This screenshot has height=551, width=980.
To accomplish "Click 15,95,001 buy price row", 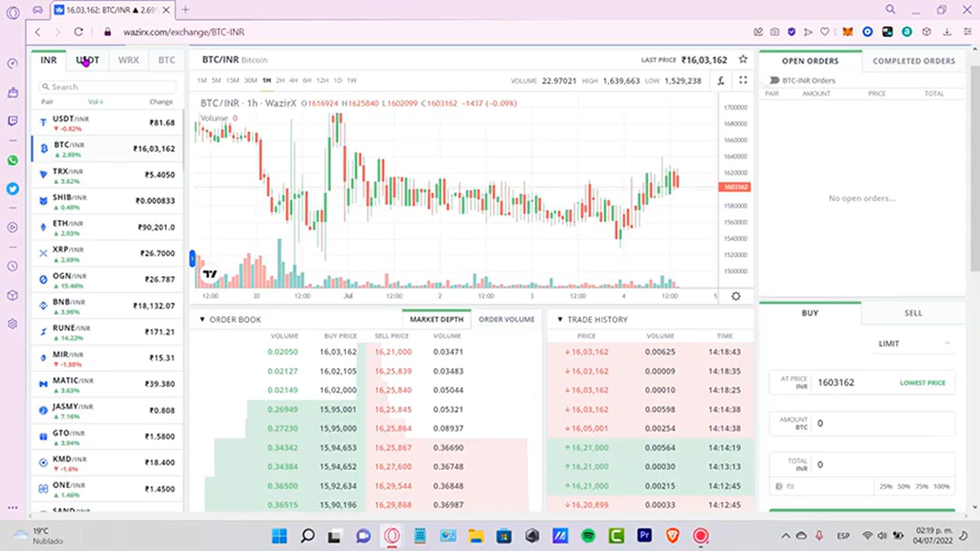I will [x=338, y=409].
